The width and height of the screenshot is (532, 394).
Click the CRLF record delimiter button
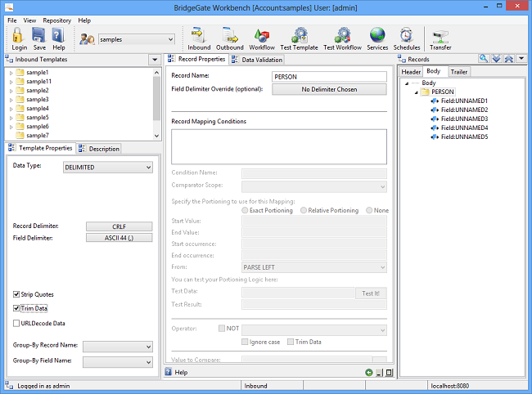point(119,226)
